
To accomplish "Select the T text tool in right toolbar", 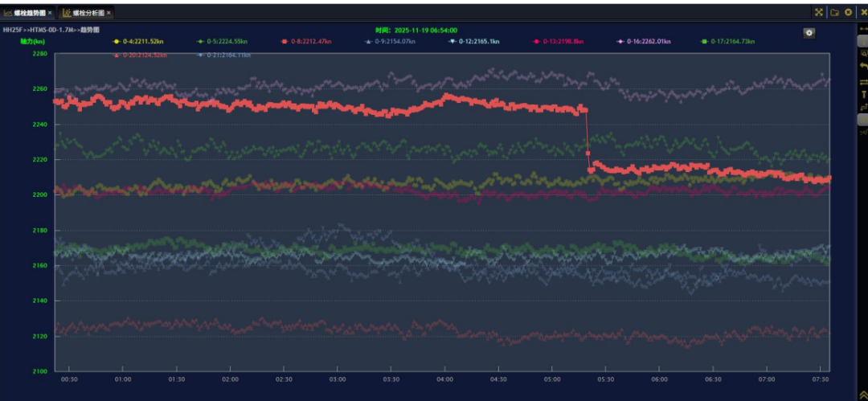I will pyautogui.click(x=864, y=94).
